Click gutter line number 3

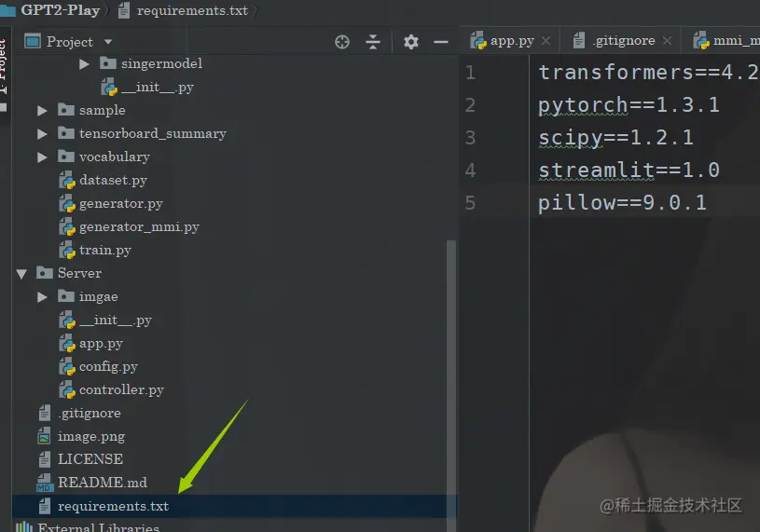click(x=470, y=138)
